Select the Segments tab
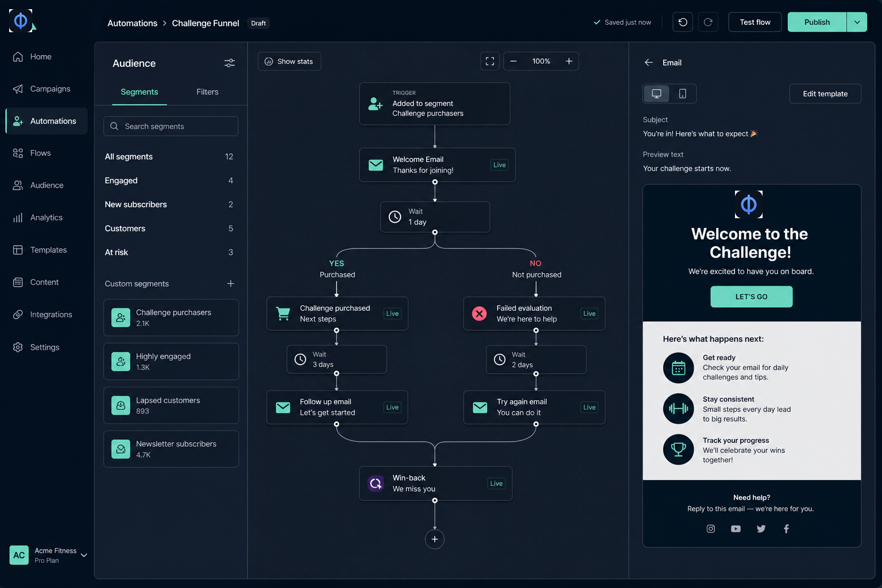882x588 pixels. pyautogui.click(x=140, y=92)
